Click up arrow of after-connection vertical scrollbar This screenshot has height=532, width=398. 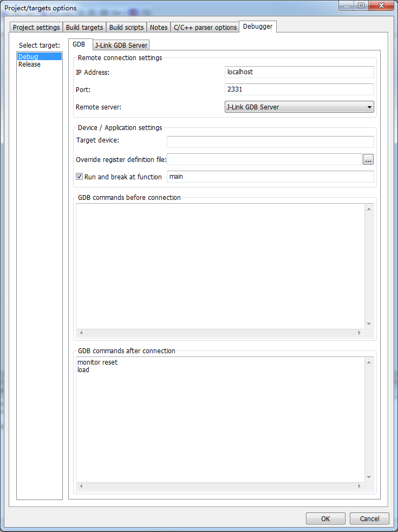click(369, 362)
